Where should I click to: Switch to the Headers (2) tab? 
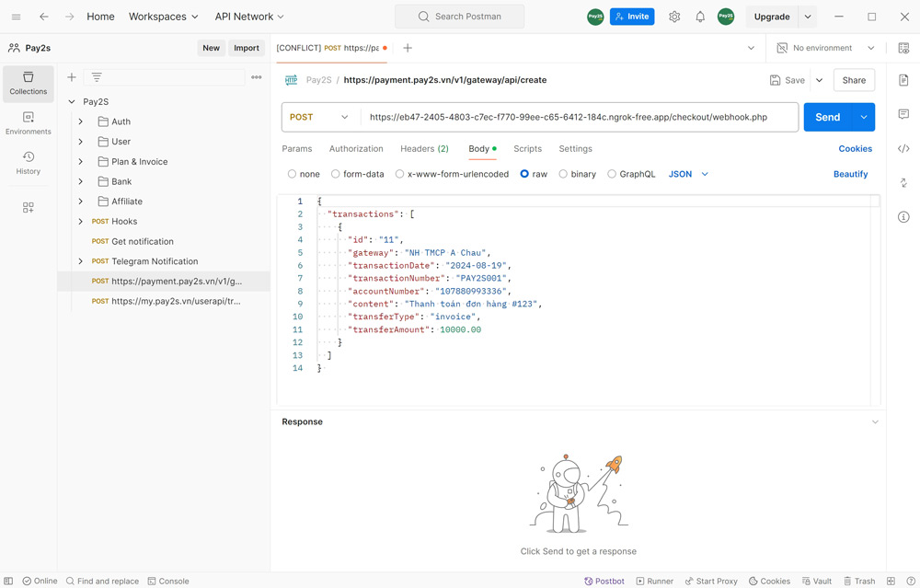point(424,149)
